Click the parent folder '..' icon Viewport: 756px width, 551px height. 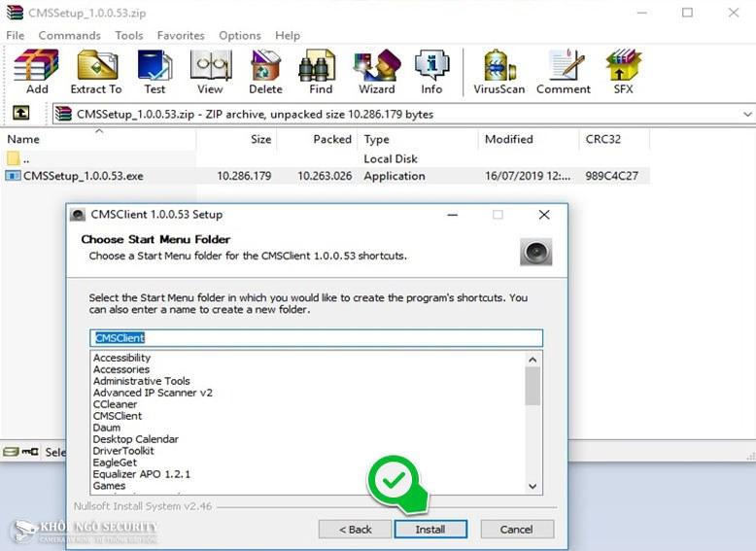pyautogui.click(x=13, y=158)
